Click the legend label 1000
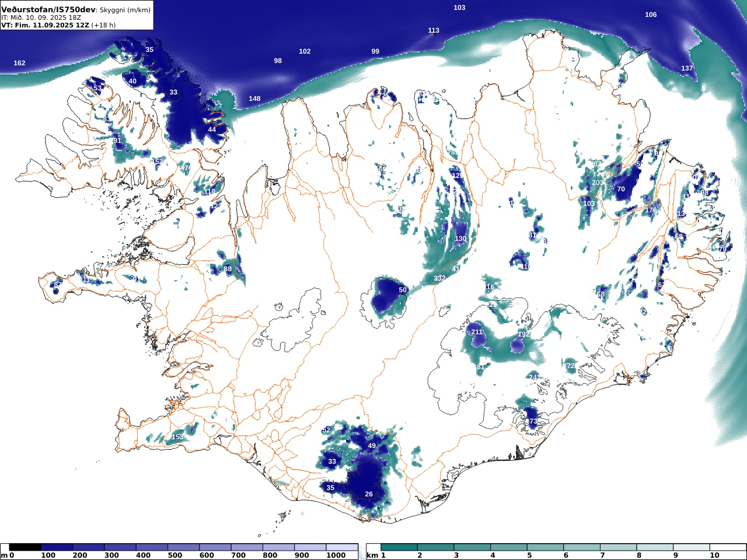Screen dimensions: 747x560 click(336, 555)
